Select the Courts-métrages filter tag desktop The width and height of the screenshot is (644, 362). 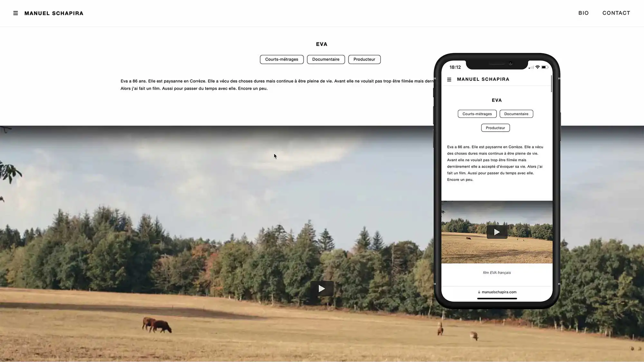[x=281, y=59]
